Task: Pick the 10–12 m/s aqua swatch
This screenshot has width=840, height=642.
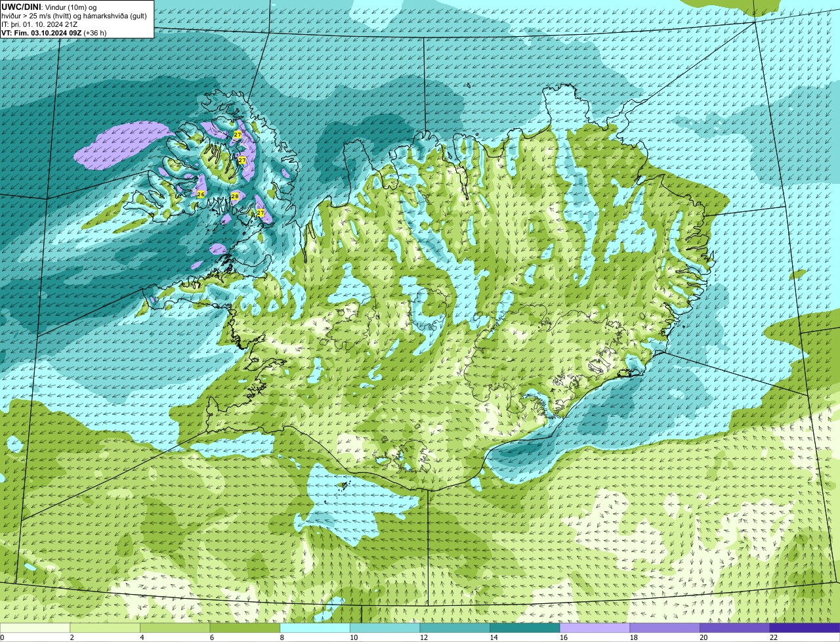Action: pos(385,628)
